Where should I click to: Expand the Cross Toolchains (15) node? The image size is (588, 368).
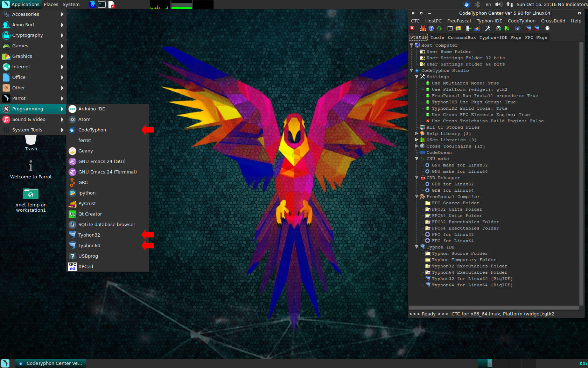[x=417, y=146]
